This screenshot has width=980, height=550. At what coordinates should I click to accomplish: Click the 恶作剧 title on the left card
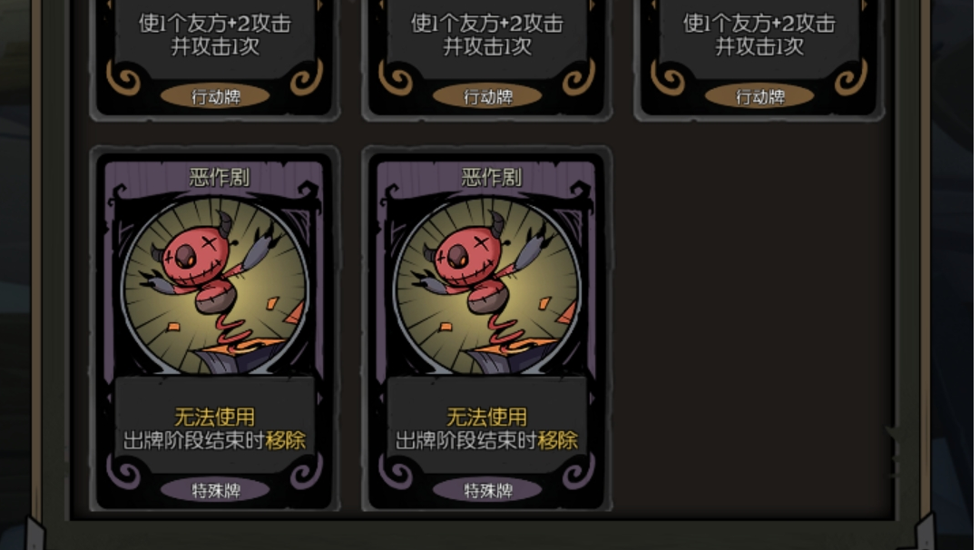pyautogui.click(x=219, y=178)
